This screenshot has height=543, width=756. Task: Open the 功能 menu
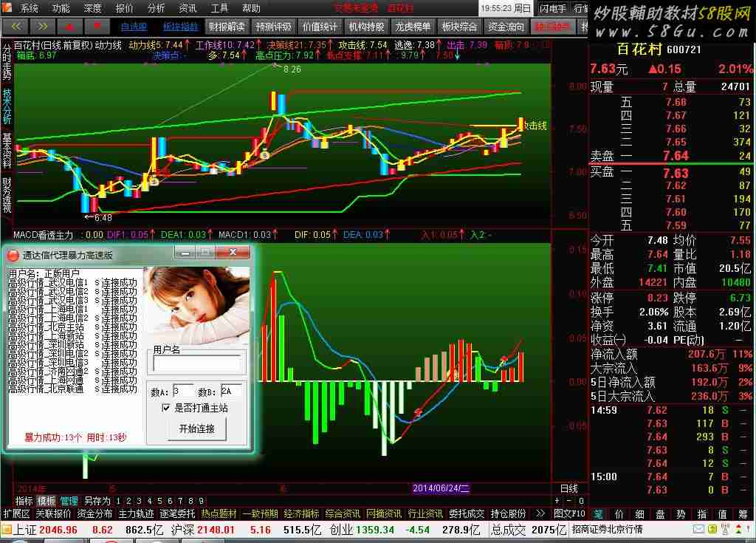61,8
